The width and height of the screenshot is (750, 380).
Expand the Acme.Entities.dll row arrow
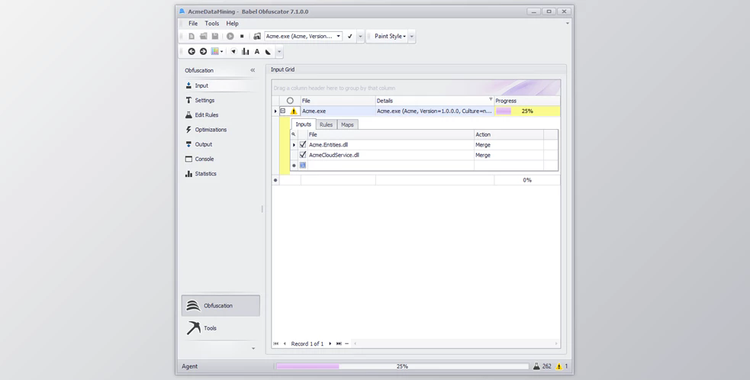pyautogui.click(x=294, y=145)
